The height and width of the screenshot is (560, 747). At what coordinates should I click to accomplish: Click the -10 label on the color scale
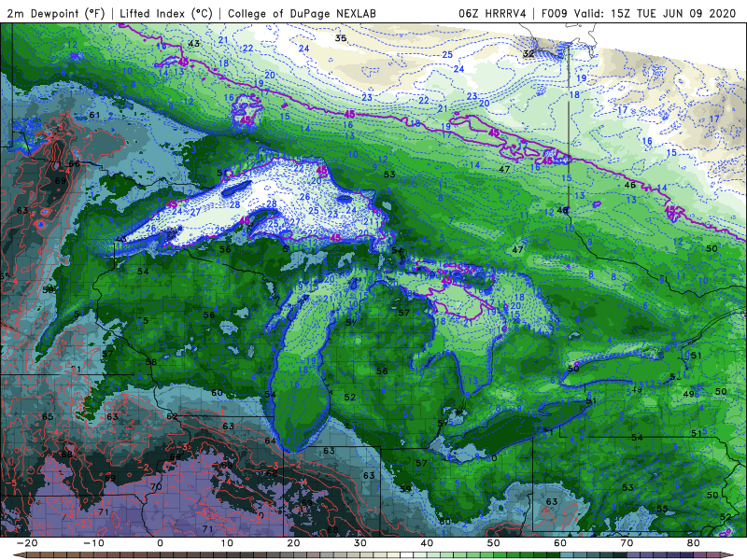93,543
